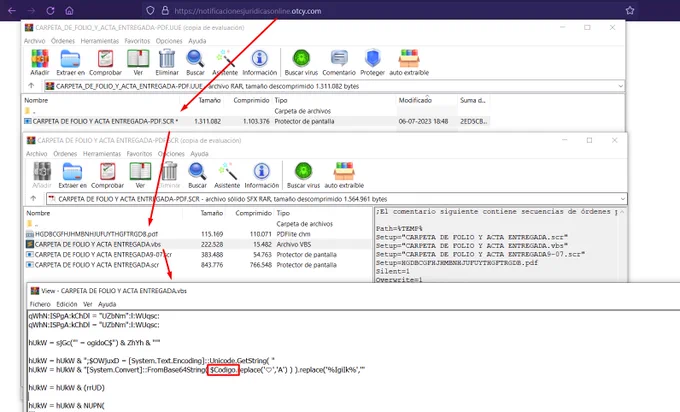The image size is (680, 412).
Task: Click Buscar icon in the SCR archive window
Action: pyautogui.click(x=197, y=171)
